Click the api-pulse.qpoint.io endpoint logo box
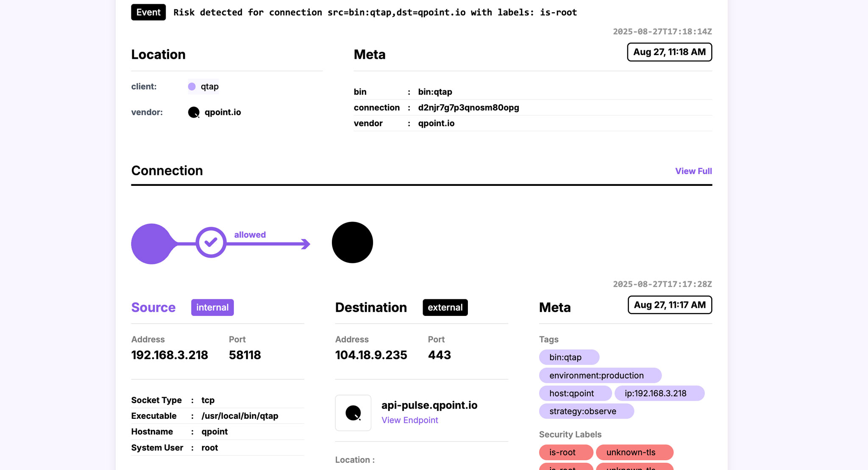868x470 pixels. 353,413
